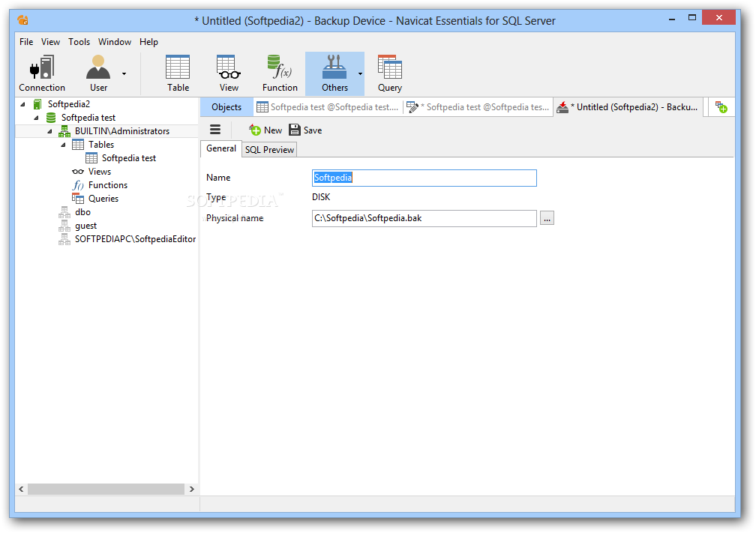Click the Connection toolbar icon

[x=42, y=73]
